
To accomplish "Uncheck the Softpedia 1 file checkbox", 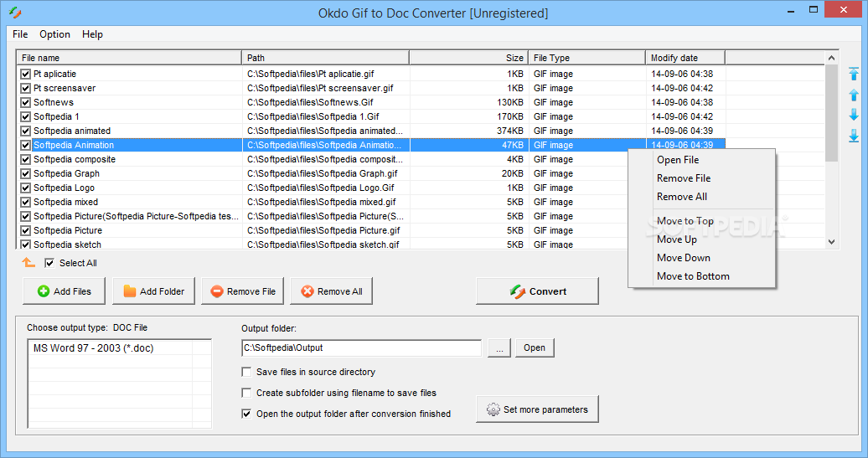I will pyautogui.click(x=25, y=116).
